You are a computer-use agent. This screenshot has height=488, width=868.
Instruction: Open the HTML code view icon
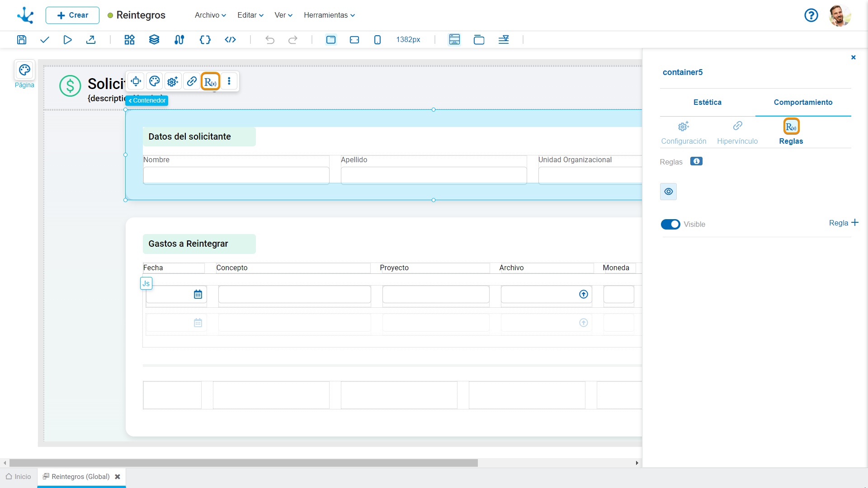tap(230, 40)
